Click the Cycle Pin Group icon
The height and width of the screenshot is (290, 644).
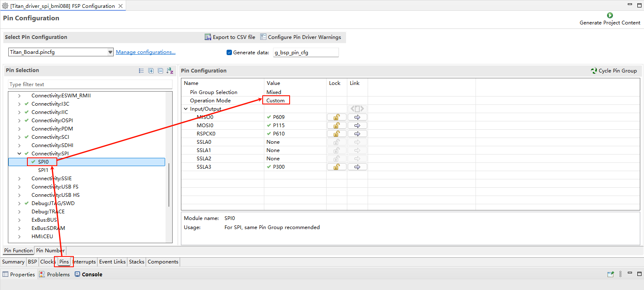pos(594,71)
